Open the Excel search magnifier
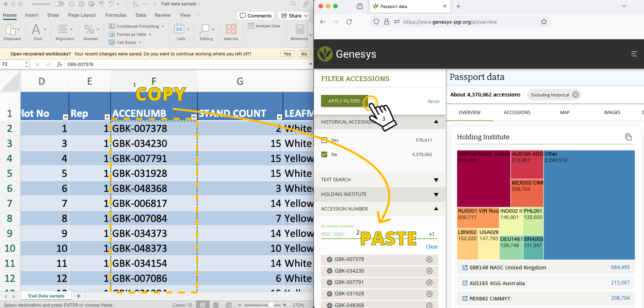This screenshot has height=308, width=644. [x=294, y=4]
